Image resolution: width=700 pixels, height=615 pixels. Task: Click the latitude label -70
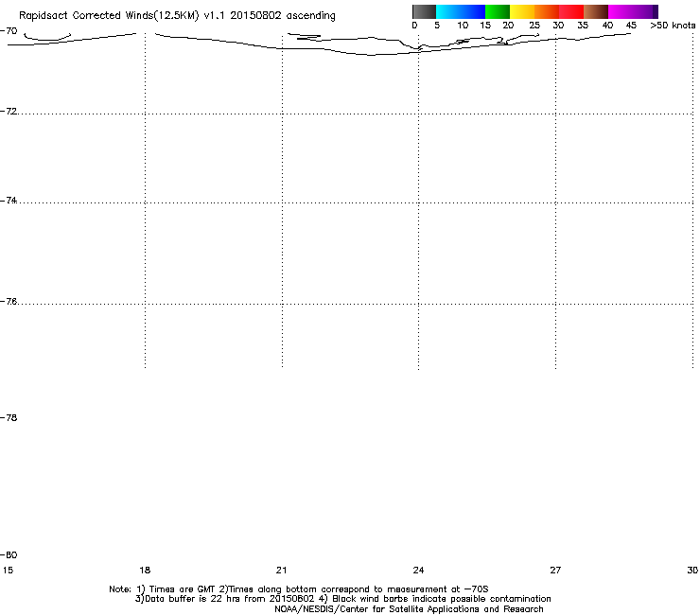tap(9, 31)
